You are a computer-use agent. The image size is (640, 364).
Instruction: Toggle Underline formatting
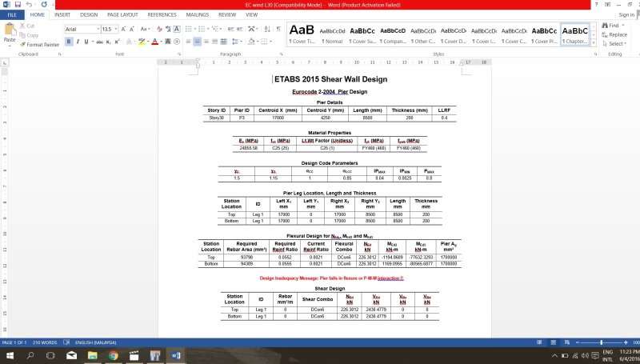click(x=86, y=42)
